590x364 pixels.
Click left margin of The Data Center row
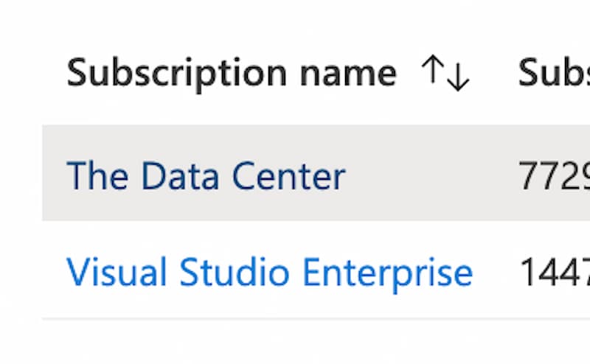point(54,173)
